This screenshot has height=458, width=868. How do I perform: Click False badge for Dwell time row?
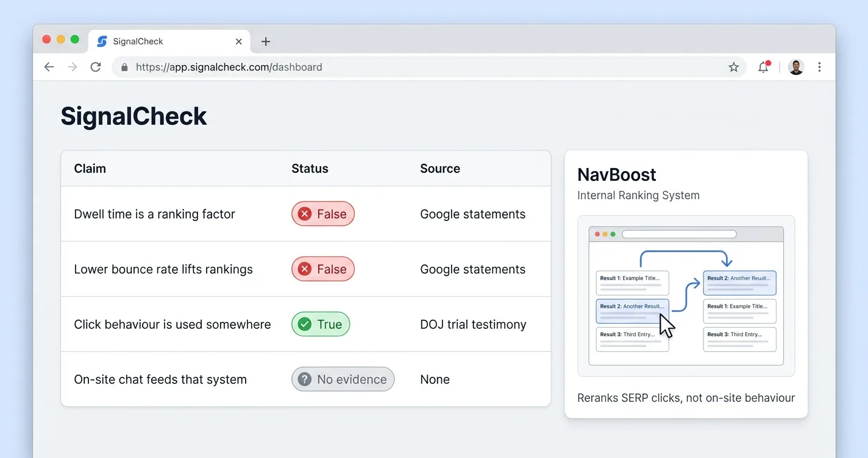323,214
